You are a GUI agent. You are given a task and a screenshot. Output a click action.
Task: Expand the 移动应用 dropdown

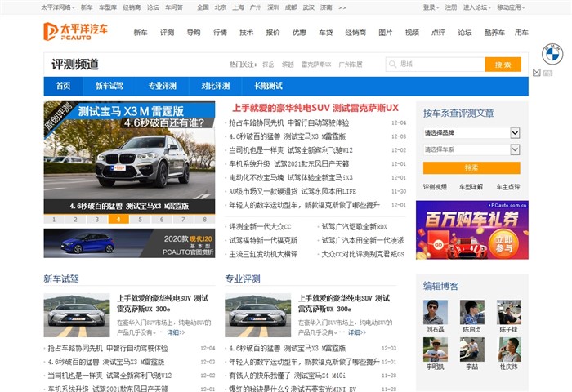point(511,7)
